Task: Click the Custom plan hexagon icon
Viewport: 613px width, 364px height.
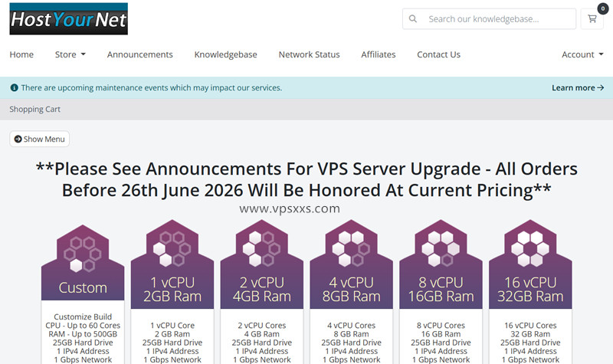Action: click(x=83, y=254)
